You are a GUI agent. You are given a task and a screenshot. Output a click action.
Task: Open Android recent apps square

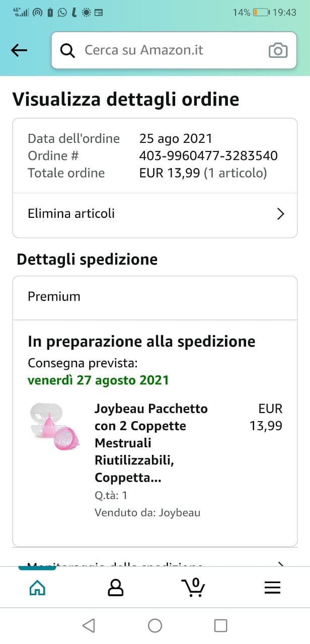tap(220, 625)
